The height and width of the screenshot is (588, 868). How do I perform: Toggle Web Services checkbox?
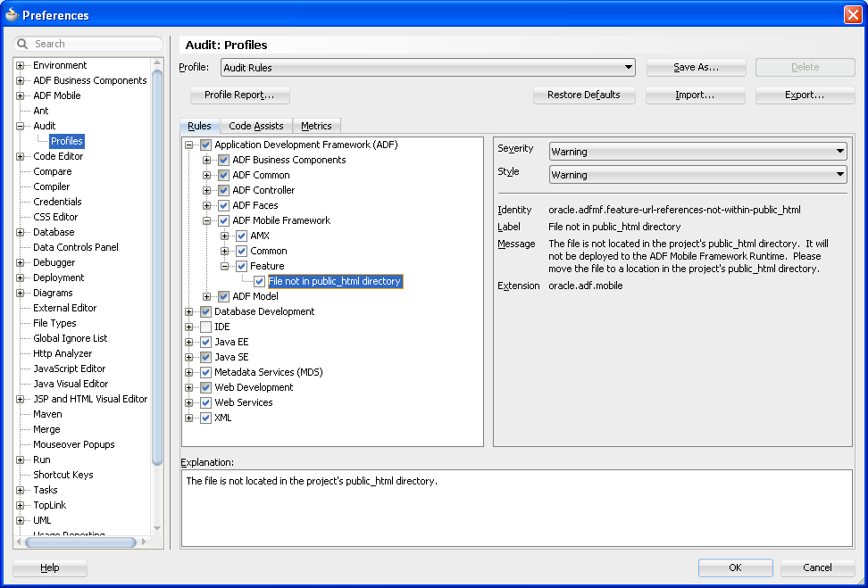tap(206, 402)
